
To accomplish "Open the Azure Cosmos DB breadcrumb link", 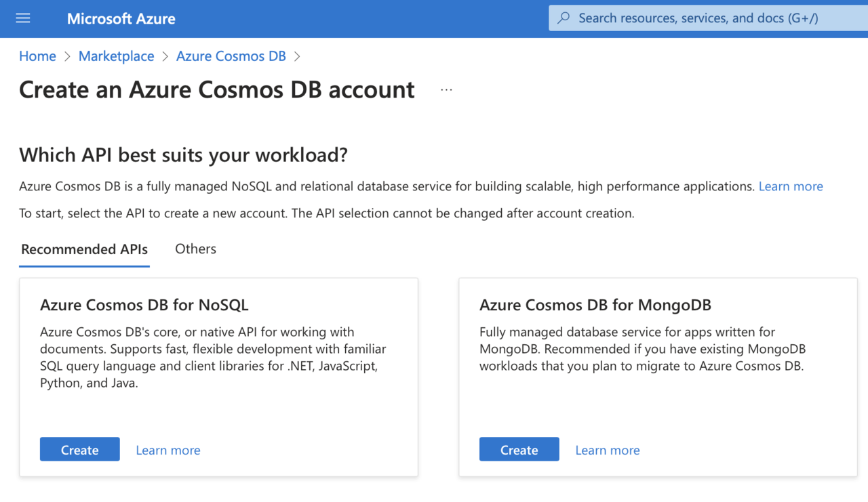I will click(x=231, y=56).
